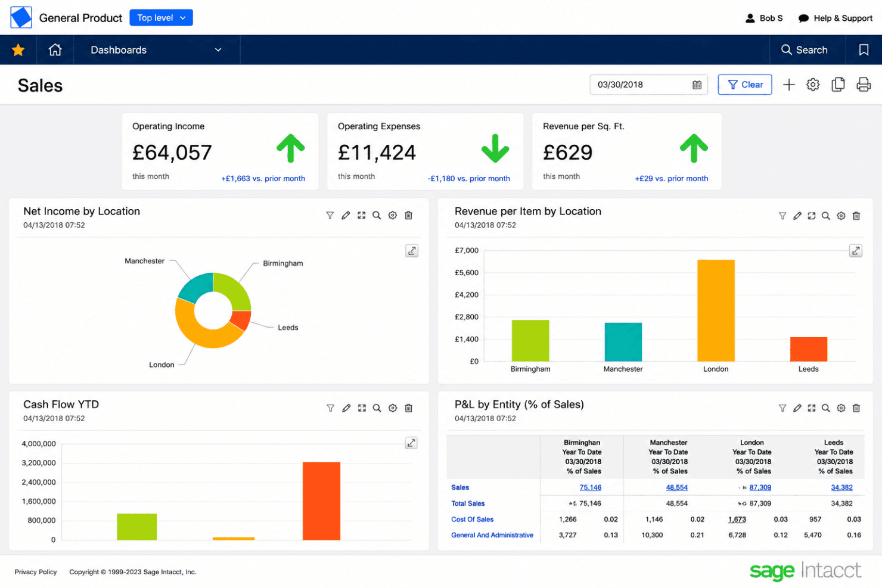This screenshot has width=882, height=588.
Task: Open the calendar picker in the date field
Action: pos(697,85)
